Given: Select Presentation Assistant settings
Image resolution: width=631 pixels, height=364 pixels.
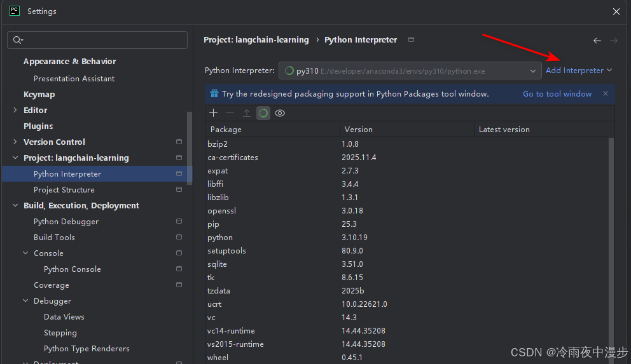Looking at the screenshot, I should 74,79.
